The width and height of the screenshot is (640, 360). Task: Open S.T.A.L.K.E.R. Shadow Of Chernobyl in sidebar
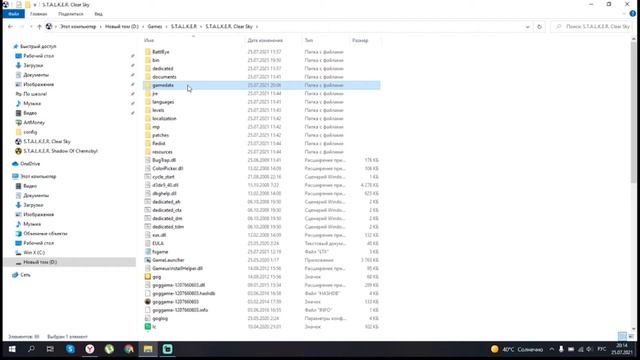[x=60, y=151]
